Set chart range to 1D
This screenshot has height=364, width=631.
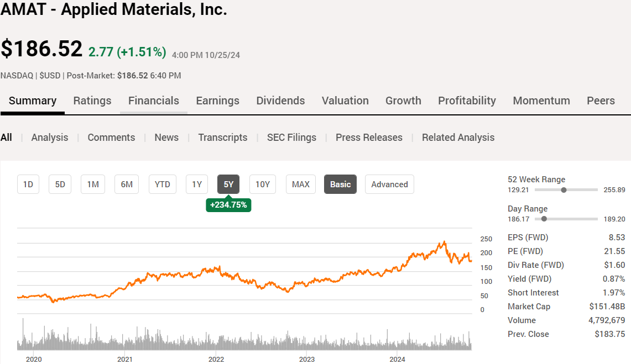[28, 184]
